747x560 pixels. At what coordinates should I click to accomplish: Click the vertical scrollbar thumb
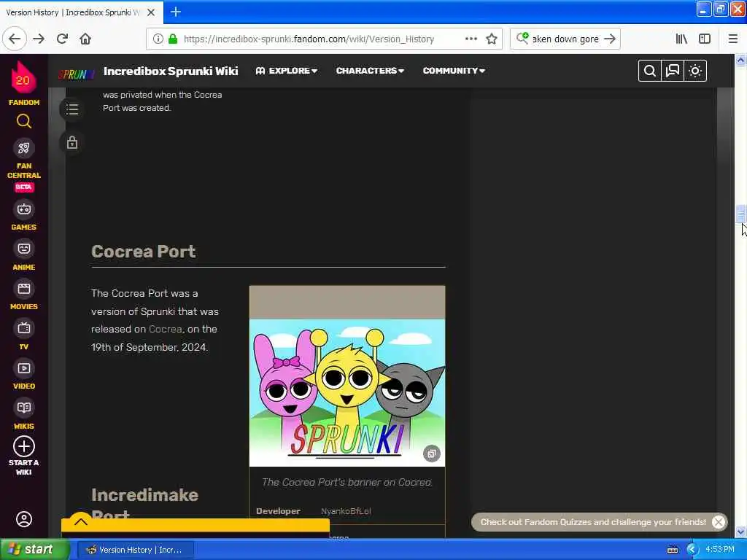(740, 214)
